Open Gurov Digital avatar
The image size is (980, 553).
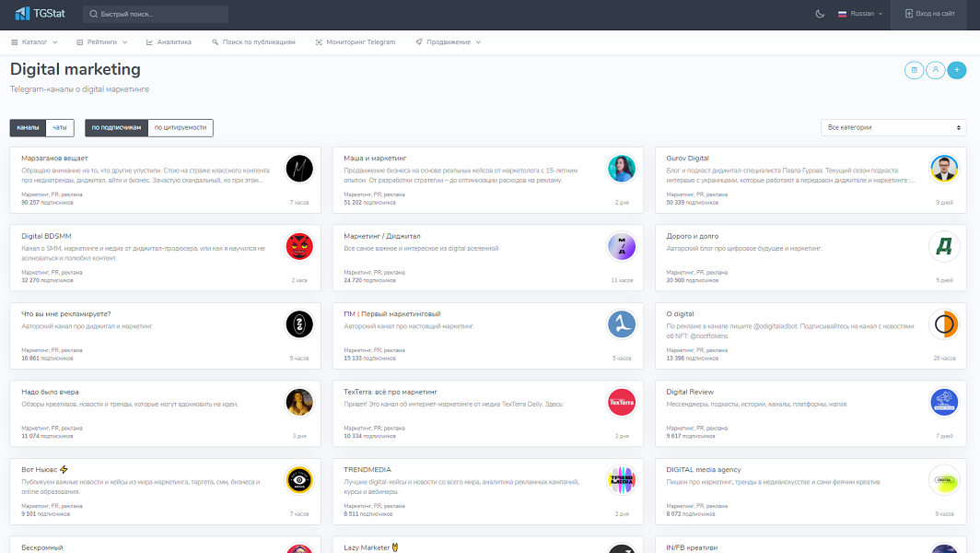coord(944,169)
